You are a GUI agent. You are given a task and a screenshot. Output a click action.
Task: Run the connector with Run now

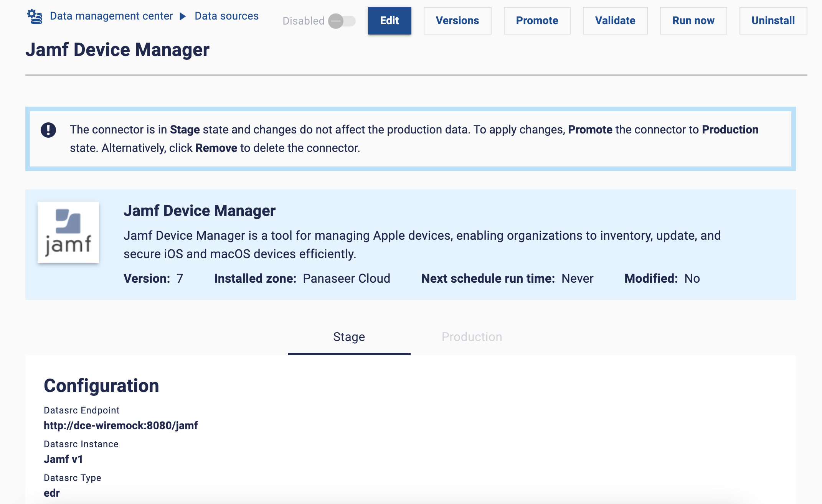click(x=693, y=21)
